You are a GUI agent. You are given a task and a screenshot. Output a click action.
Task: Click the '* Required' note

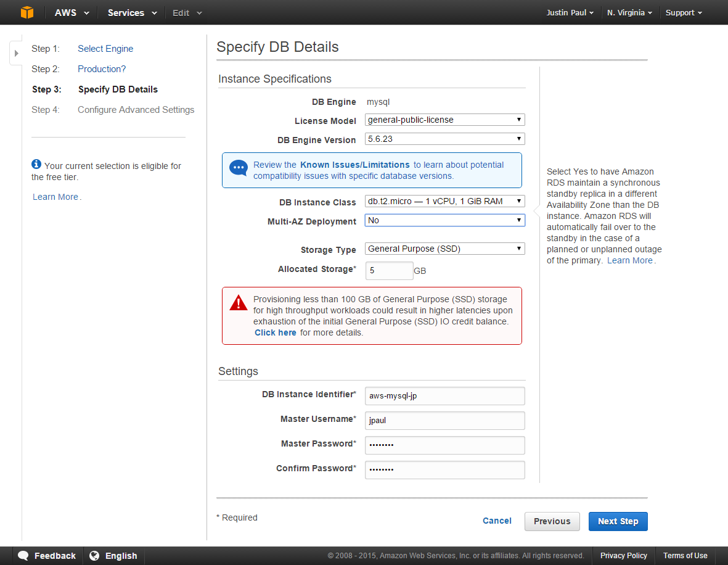click(237, 518)
